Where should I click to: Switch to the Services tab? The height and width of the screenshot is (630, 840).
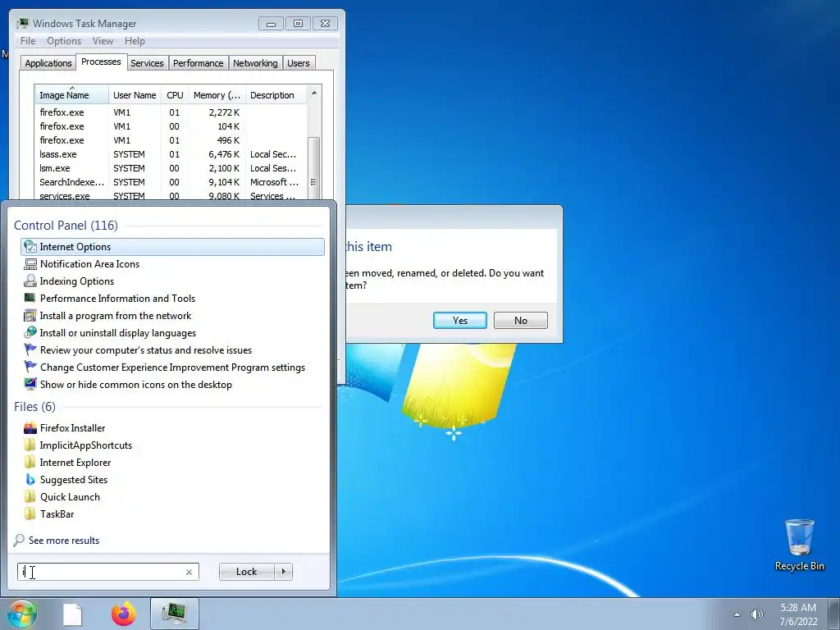147,63
